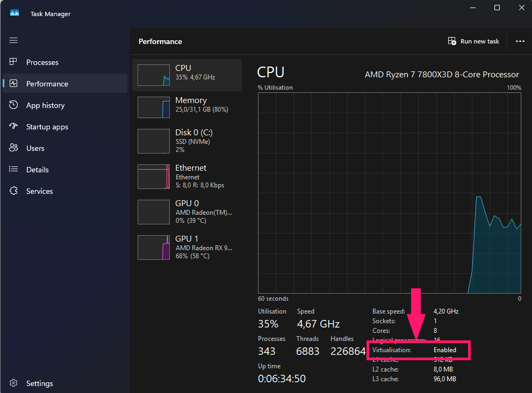
Task: Click the 226864 handles count
Action: 348,351
